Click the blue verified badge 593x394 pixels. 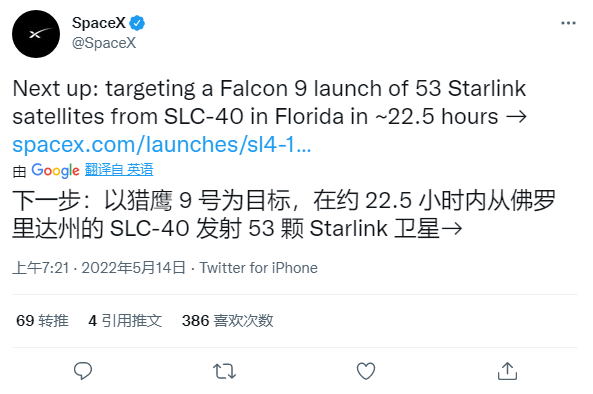[x=137, y=23]
